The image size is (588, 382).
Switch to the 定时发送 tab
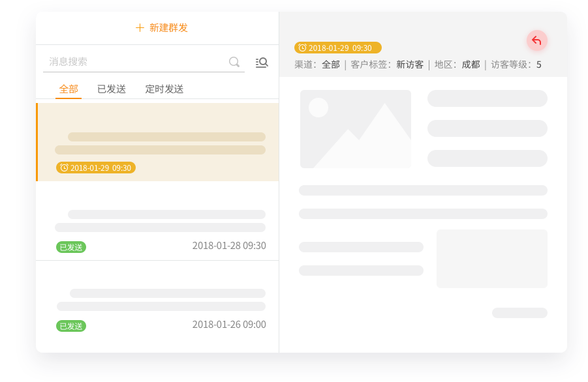coord(164,89)
